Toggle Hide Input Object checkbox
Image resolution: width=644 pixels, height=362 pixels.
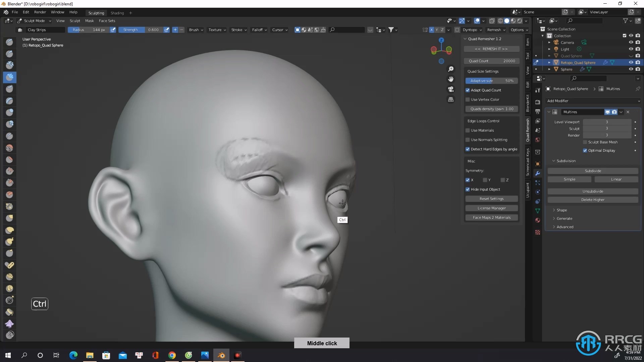468,189
